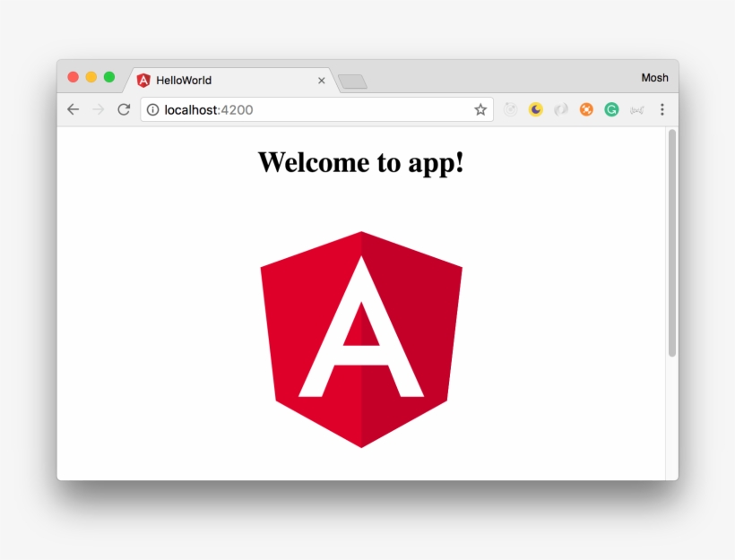Click the vertical scrollbar thumb
Image resolution: width=735 pixels, height=560 pixels.
click(x=672, y=243)
